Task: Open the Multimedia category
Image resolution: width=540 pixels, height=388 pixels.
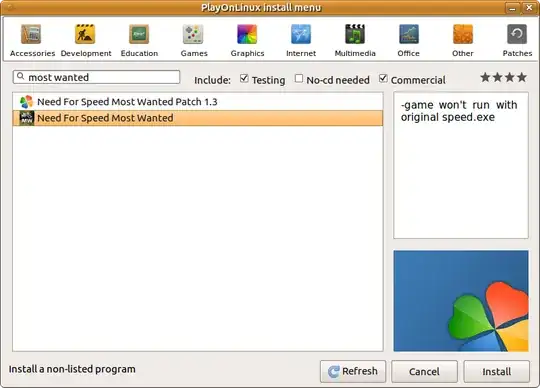Action: pyautogui.click(x=355, y=41)
